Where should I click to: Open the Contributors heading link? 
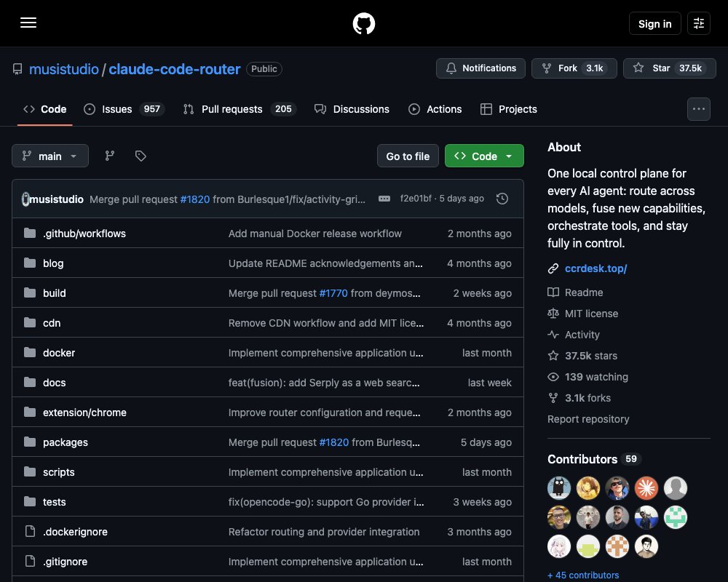click(x=594, y=459)
